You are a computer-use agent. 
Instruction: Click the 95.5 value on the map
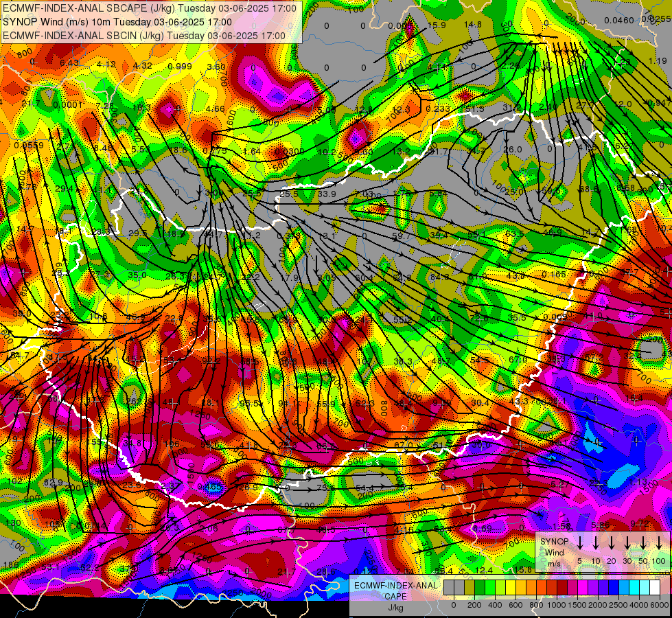(x=249, y=404)
